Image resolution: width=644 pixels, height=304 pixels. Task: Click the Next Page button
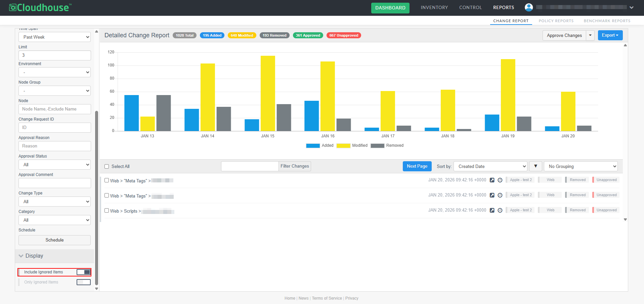(417, 166)
